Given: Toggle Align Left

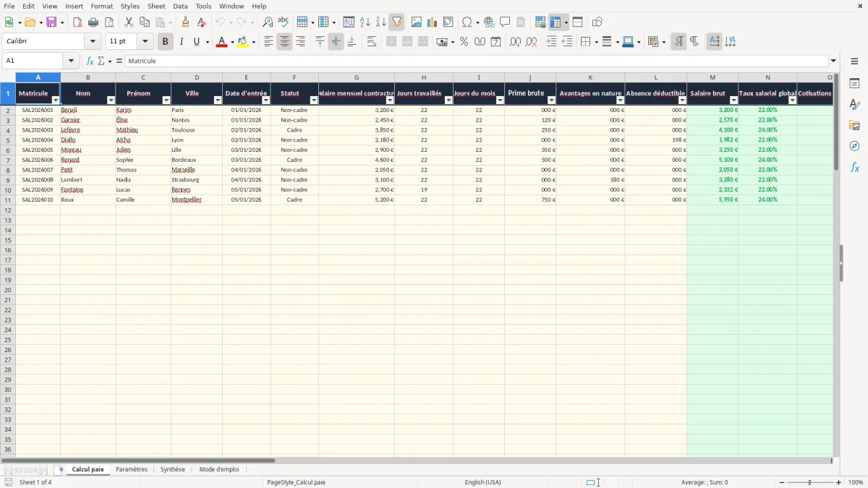Looking at the screenshot, I should coord(268,42).
